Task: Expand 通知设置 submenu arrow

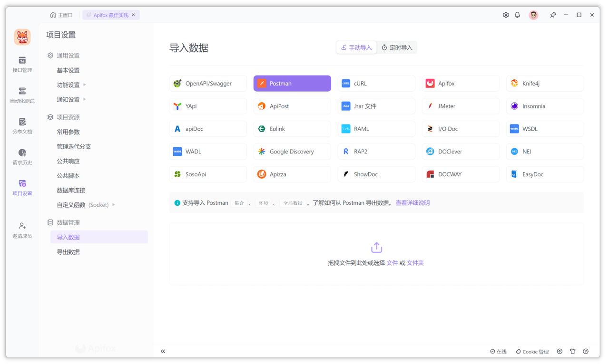Action: [x=85, y=100]
